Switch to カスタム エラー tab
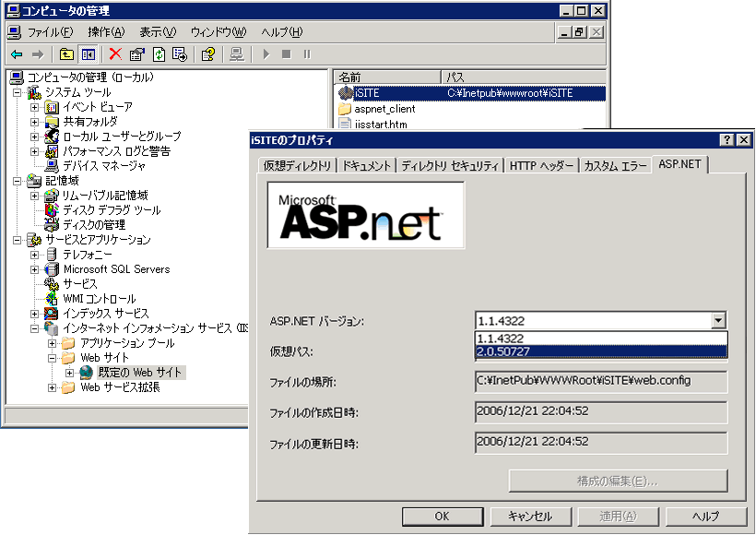This screenshot has width=756, height=535. pos(615,165)
